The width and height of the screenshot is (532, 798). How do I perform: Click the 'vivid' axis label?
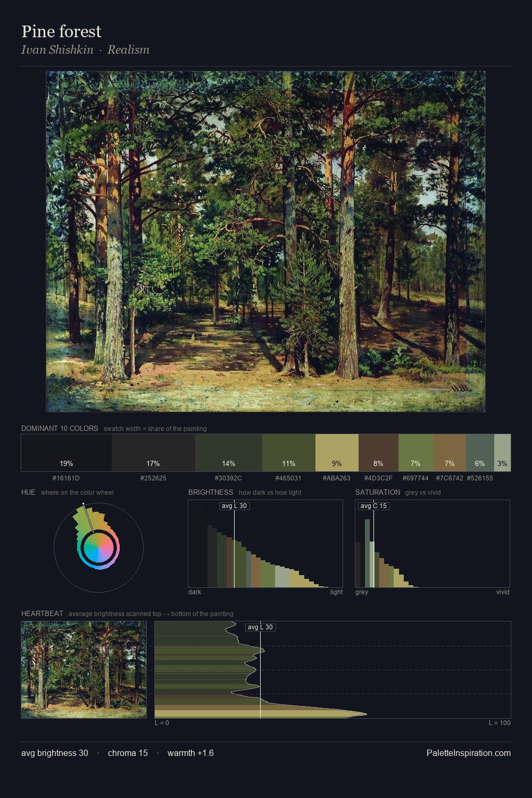[503, 592]
